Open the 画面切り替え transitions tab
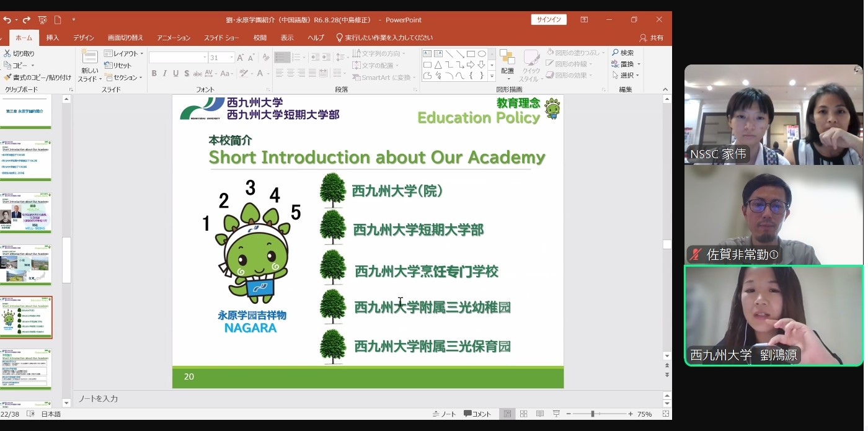The height and width of the screenshot is (431, 868). (x=125, y=38)
